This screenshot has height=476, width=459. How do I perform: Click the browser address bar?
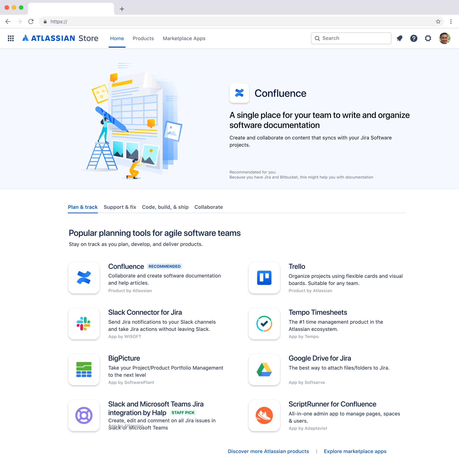click(x=241, y=22)
